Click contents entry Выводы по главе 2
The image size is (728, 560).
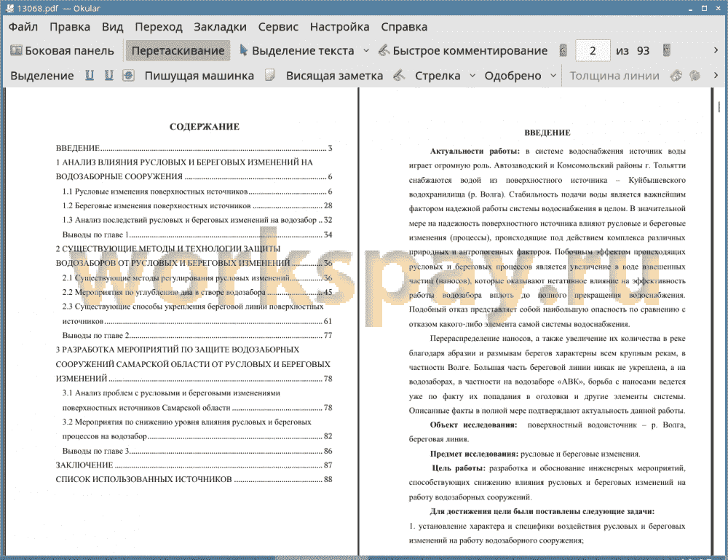click(197, 335)
